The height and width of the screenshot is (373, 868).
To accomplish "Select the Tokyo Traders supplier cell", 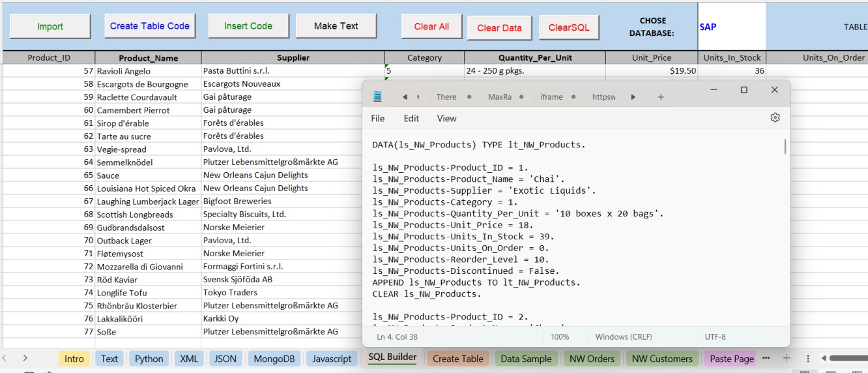I will 282,293.
